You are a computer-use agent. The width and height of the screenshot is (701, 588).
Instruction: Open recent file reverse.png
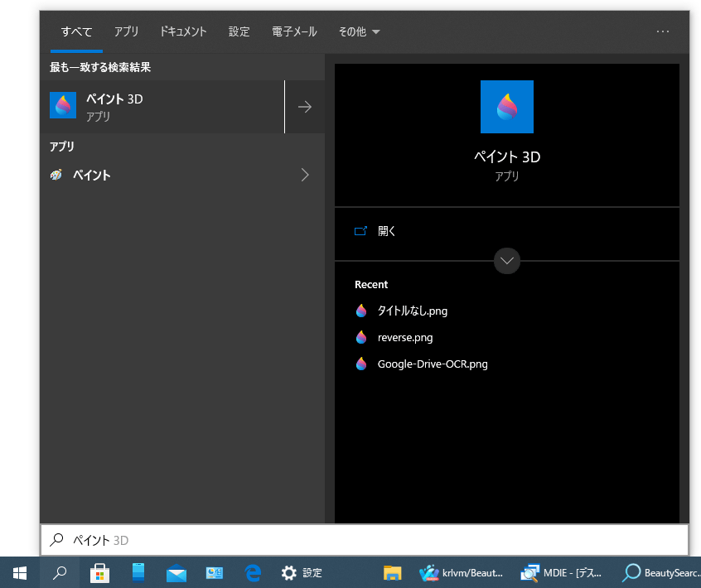click(405, 337)
